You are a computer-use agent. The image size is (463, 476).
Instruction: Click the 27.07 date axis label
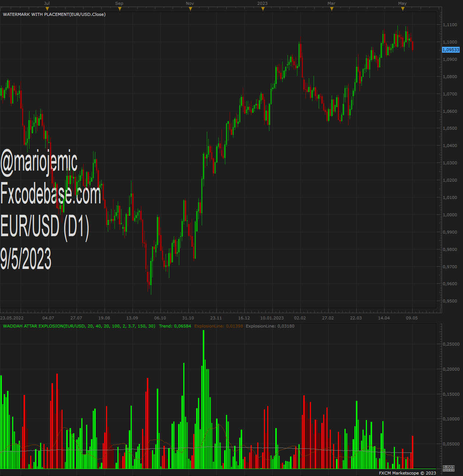(x=76, y=318)
